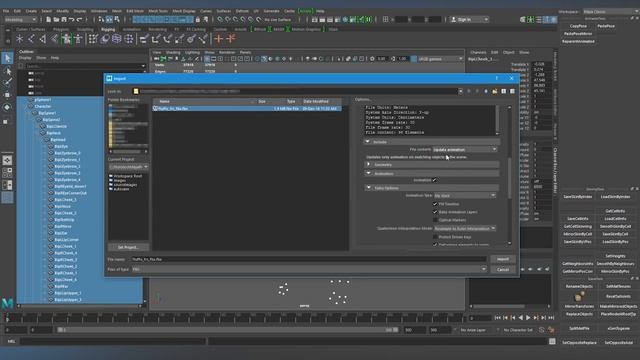Click the first orange plus shelf icon
Screen dimensions: 640x360
(219, 39)
